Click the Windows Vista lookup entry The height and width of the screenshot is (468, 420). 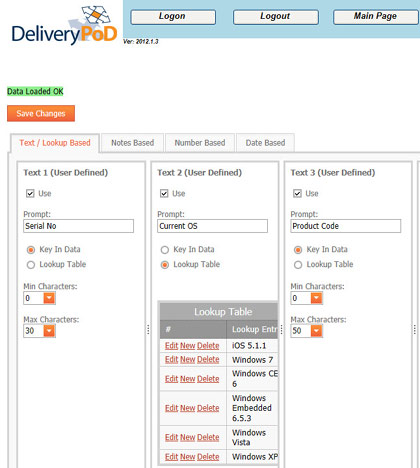249,437
